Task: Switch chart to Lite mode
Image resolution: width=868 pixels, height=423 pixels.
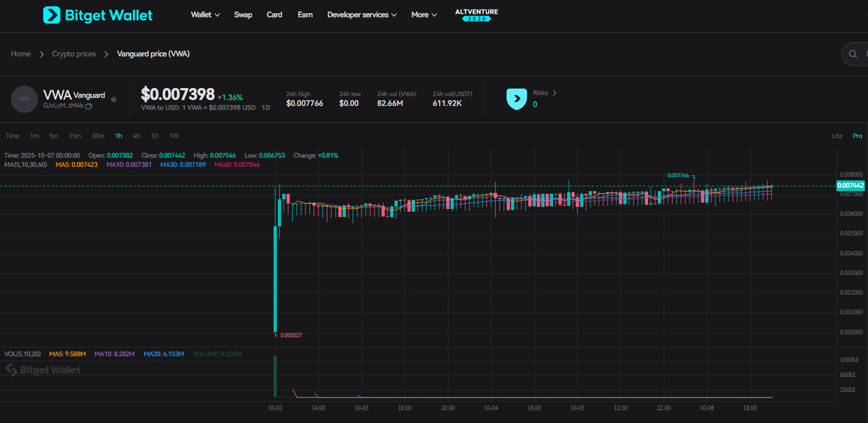Action: click(837, 136)
